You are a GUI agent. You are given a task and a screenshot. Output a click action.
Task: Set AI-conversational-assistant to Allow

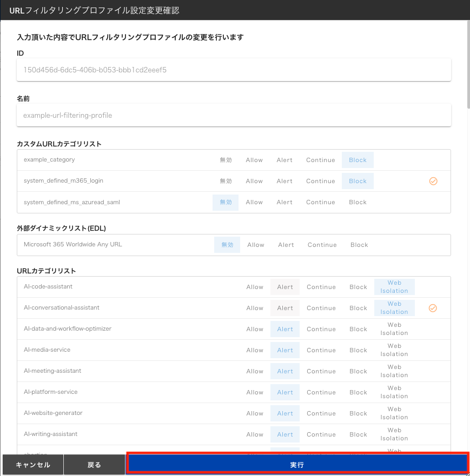255,308
